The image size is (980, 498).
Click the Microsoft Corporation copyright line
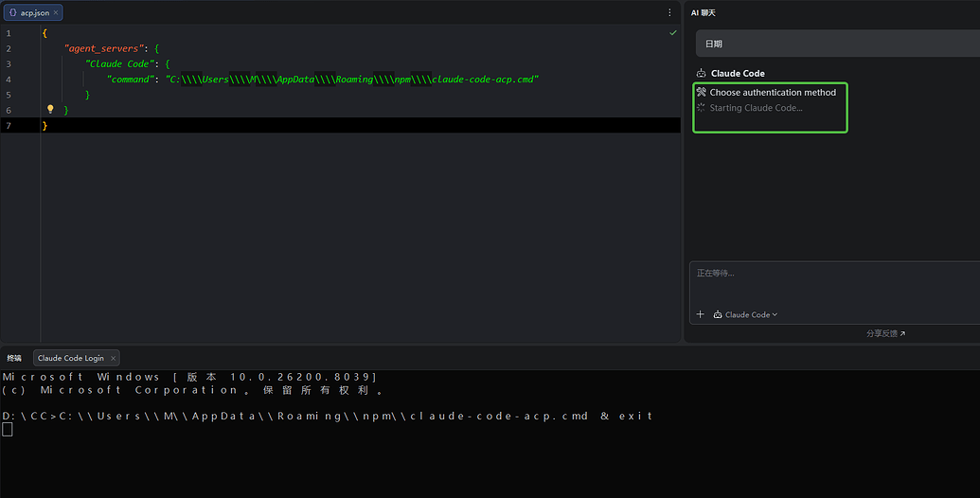[193, 390]
